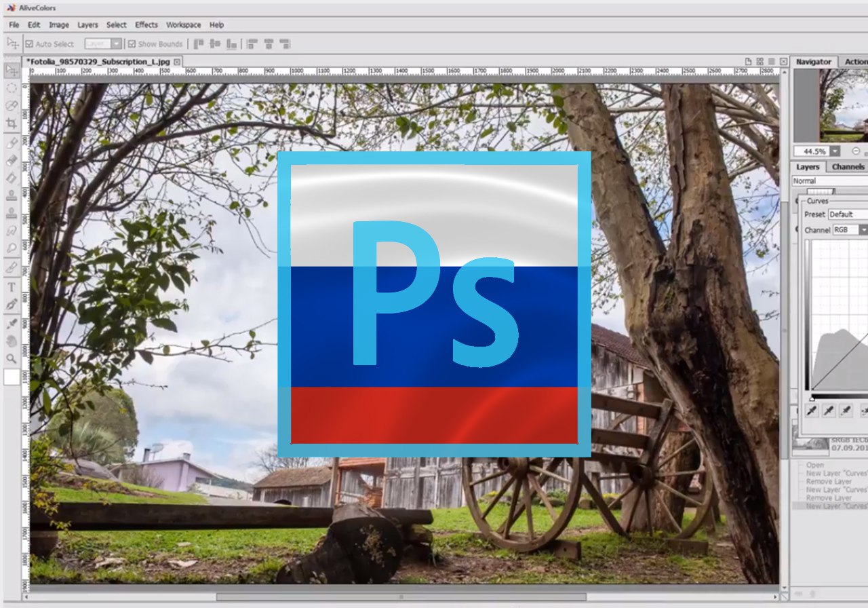Toggle the Auto Select checkbox
The width and height of the screenshot is (868, 608).
29,44
